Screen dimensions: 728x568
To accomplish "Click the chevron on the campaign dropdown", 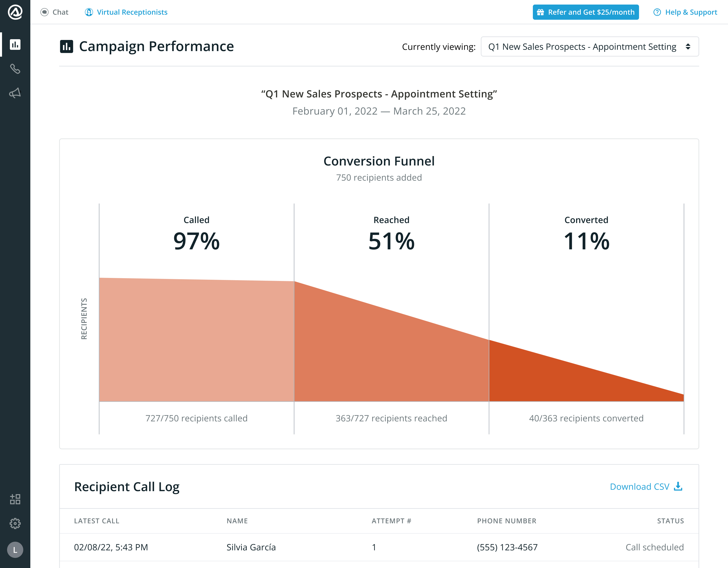I will pyautogui.click(x=687, y=47).
